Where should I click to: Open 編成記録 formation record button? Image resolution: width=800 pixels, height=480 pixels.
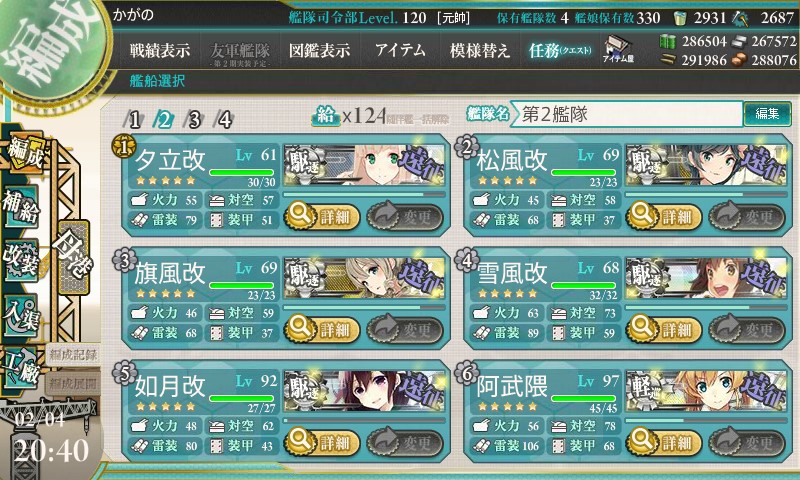click(72, 356)
